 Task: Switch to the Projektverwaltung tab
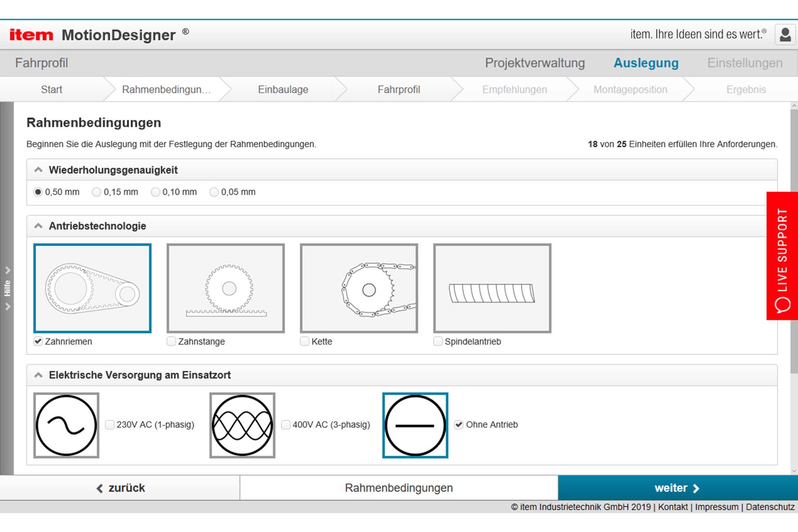coord(535,63)
